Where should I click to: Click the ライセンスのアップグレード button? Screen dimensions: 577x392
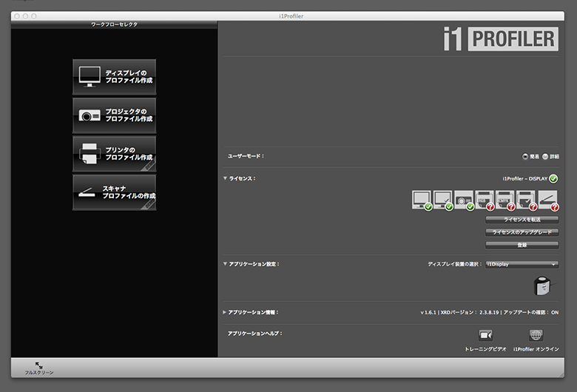[522, 232]
